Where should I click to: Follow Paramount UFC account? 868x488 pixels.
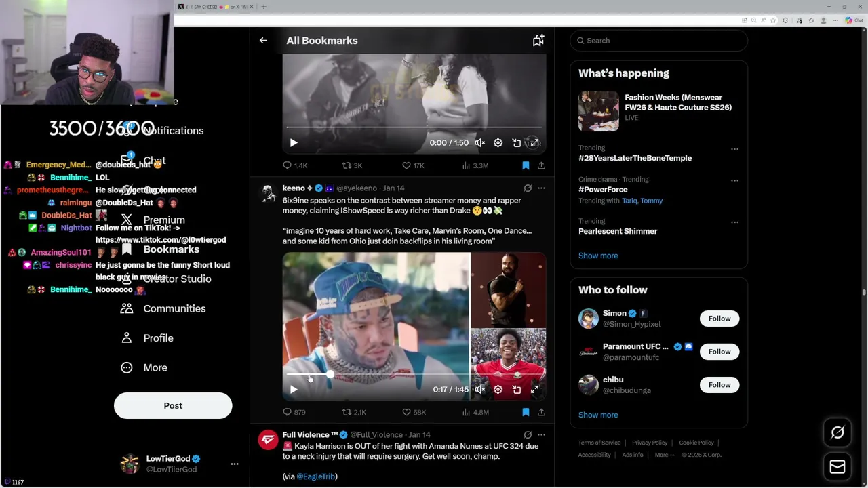719,352
